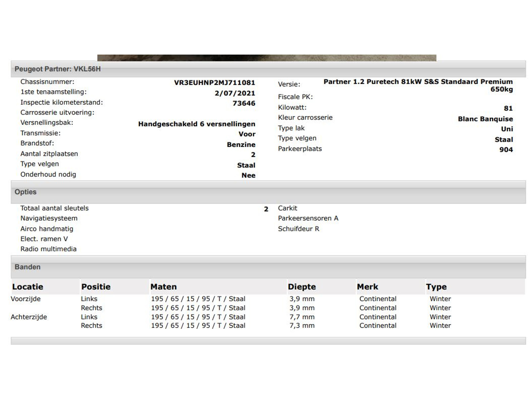The height and width of the screenshot is (399, 532).
Task: Click the Type column header in tire table
Action: (436, 287)
